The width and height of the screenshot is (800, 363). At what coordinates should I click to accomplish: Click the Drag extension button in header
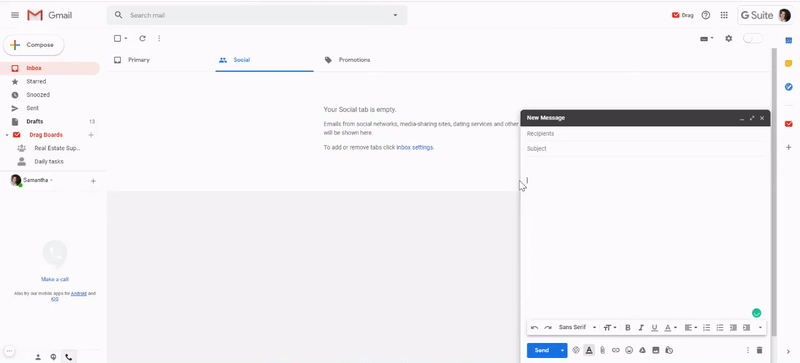tap(683, 15)
